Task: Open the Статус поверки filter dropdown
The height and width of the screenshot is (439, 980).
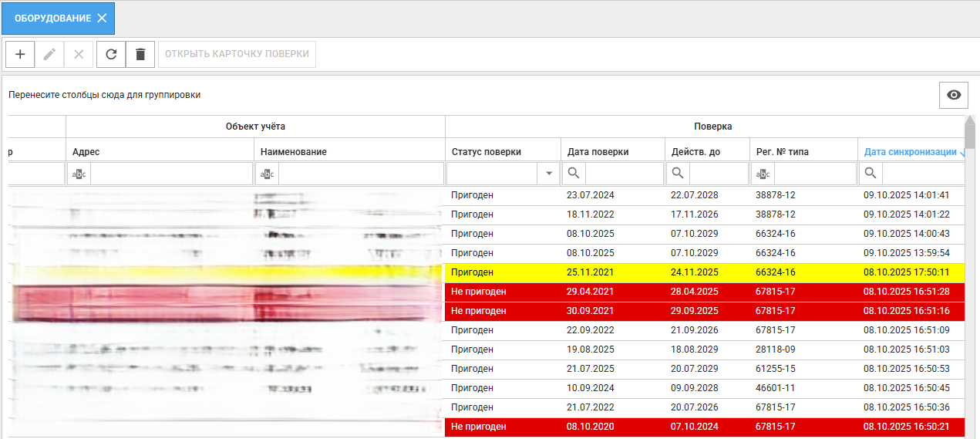Action: click(549, 174)
